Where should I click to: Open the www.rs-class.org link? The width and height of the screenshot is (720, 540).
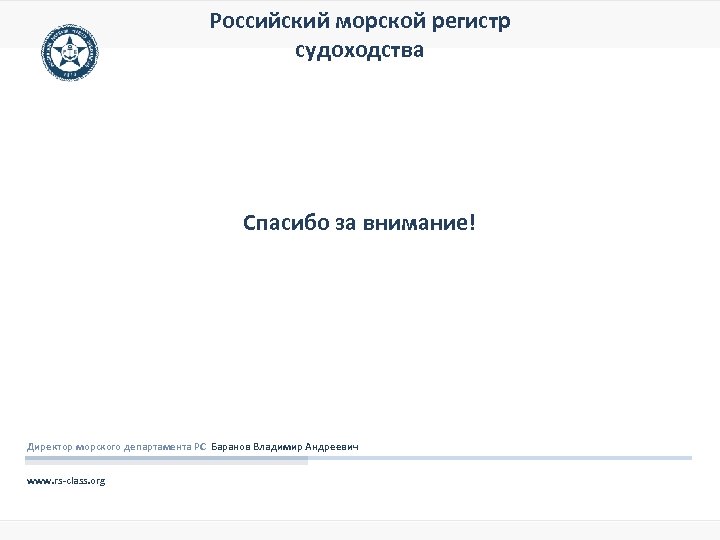pos(66,481)
